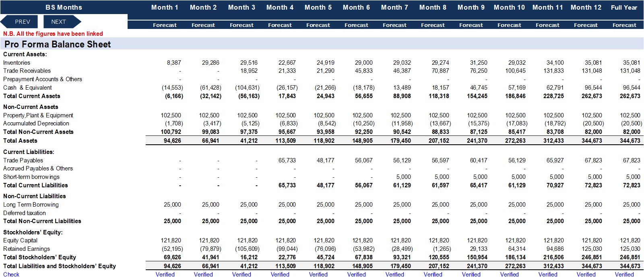644x279 pixels.
Task: Click Verified check under Month 1
Action: tap(165, 275)
